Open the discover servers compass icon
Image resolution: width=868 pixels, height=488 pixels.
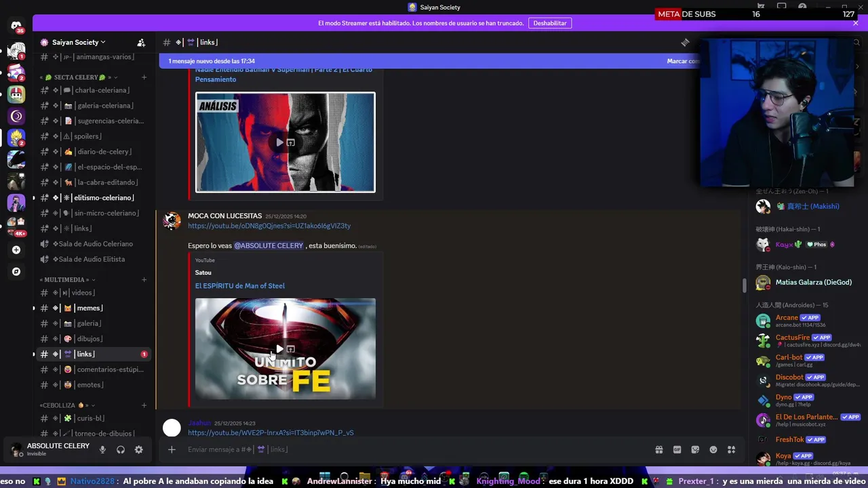coord(16,272)
